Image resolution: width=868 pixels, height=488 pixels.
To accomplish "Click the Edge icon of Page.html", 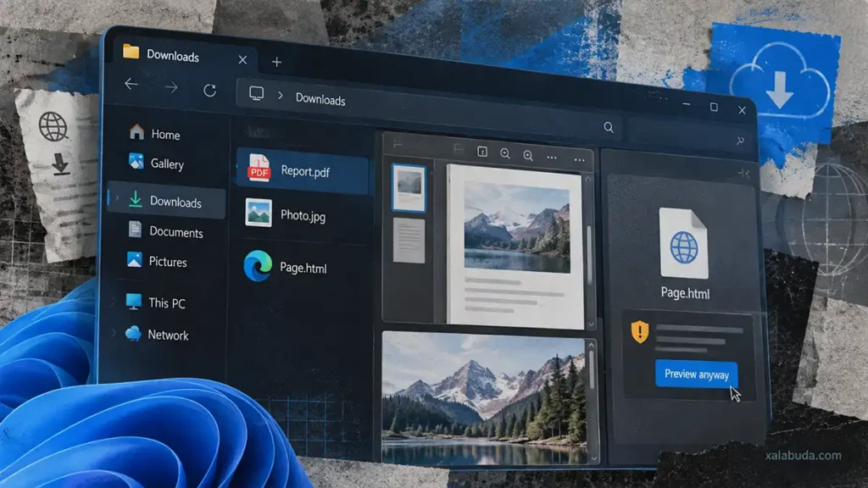I will point(258,265).
